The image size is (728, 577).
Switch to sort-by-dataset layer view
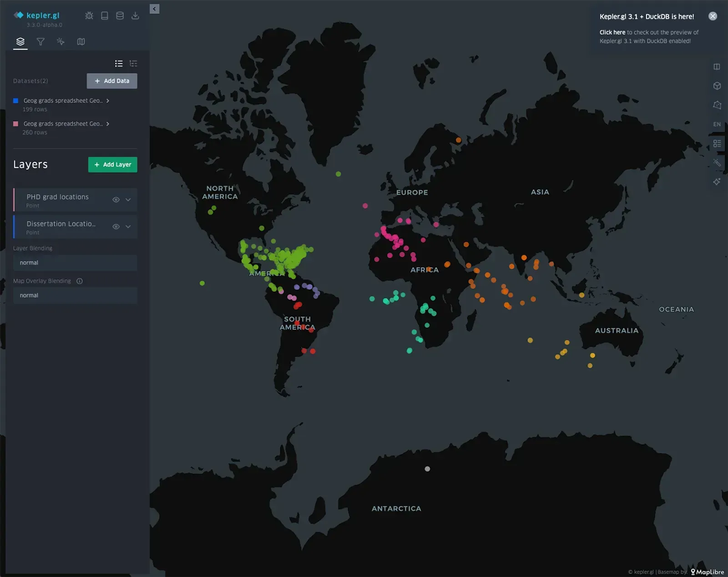click(133, 64)
